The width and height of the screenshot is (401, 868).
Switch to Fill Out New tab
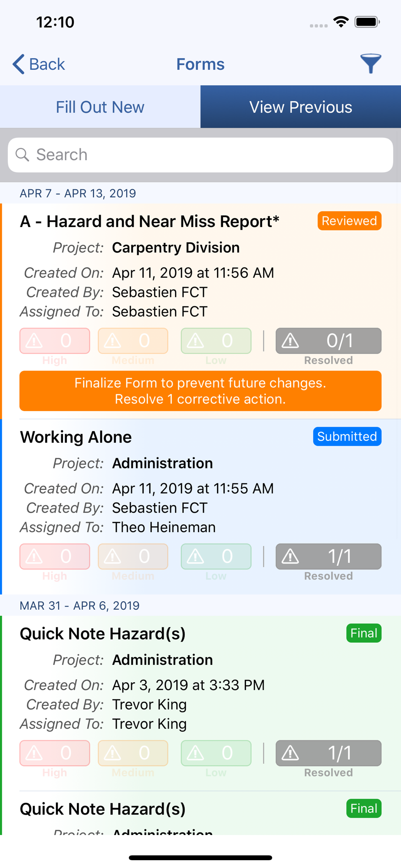coord(100,107)
